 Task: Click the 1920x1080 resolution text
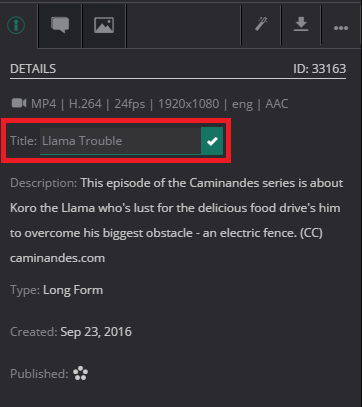coord(188,104)
